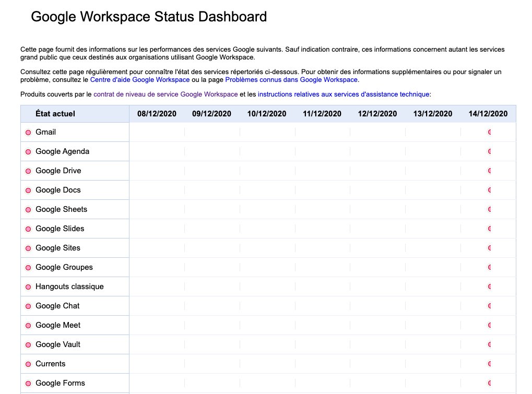Click the Google Docs service name
This screenshot has width=532, height=394.
point(58,190)
